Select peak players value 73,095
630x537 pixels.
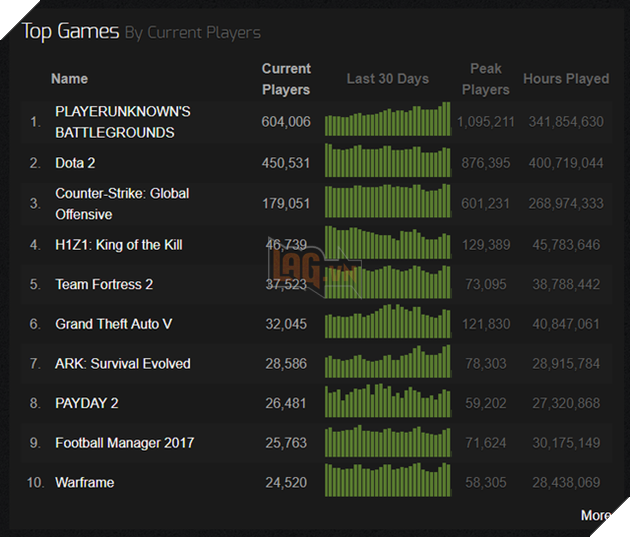(486, 284)
